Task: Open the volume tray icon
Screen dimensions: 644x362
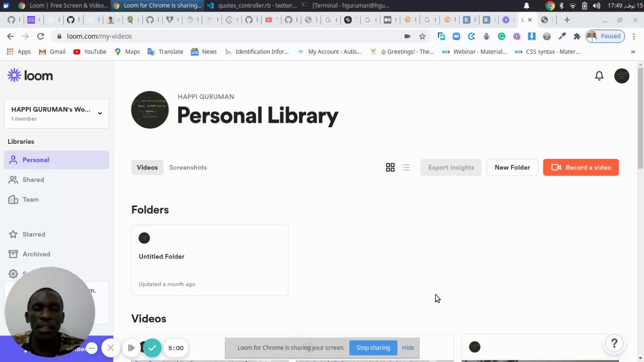Action: point(596,6)
